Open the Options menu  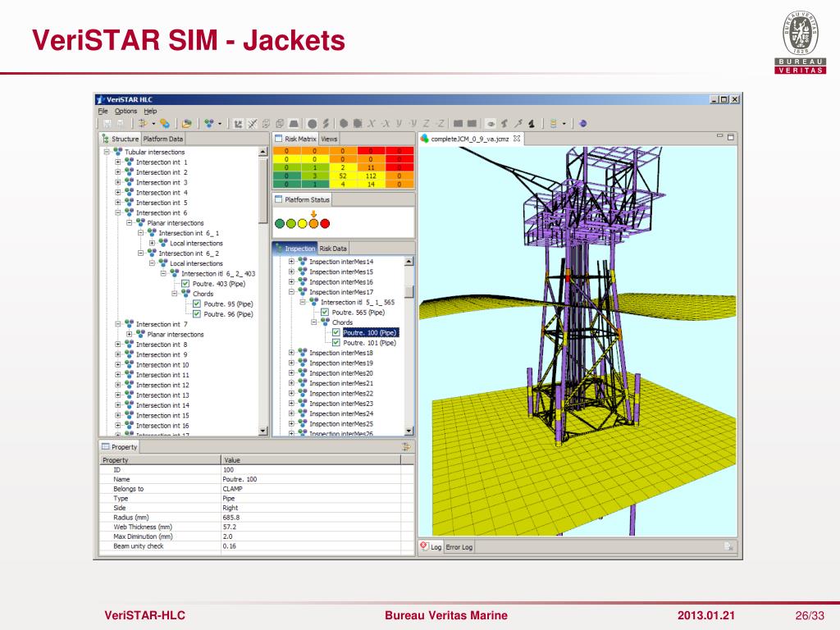pos(126,112)
